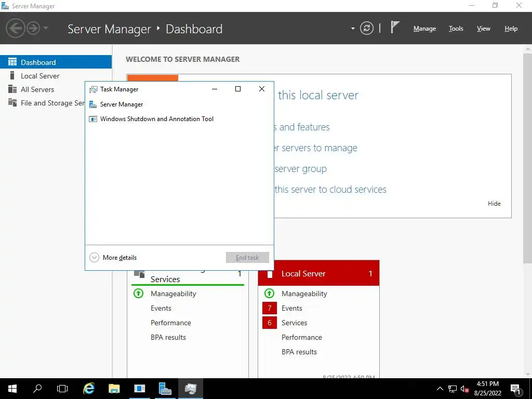Screen dimensions: 532x399
Task: Click the 'server group' link
Action: pos(301,169)
